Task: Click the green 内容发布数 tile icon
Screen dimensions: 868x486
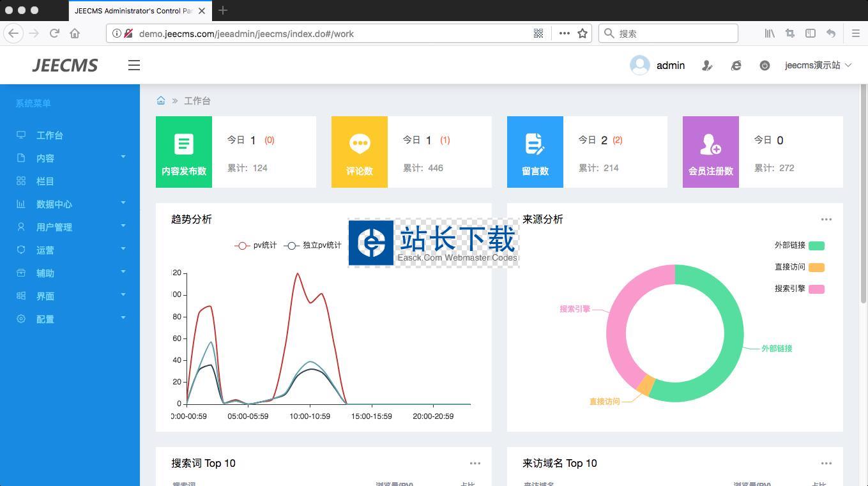Action: [x=184, y=144]
